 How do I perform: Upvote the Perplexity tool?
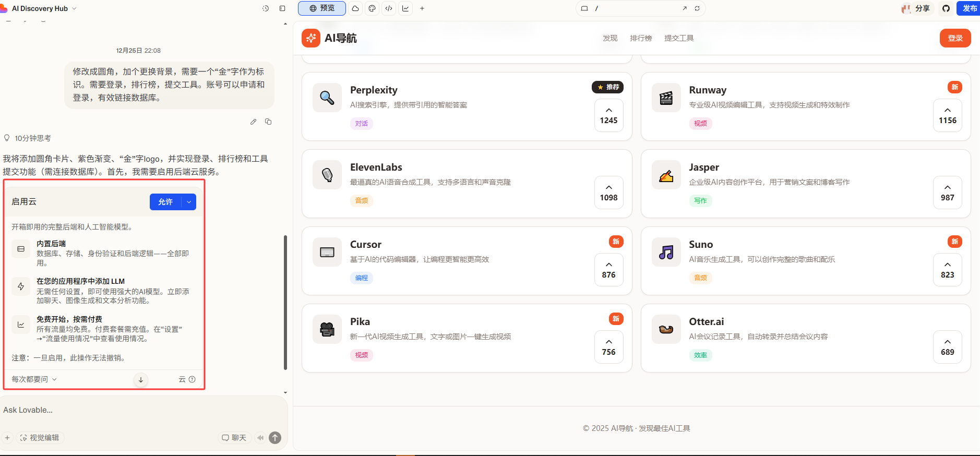pyautogui.click(x=608, y=115)
